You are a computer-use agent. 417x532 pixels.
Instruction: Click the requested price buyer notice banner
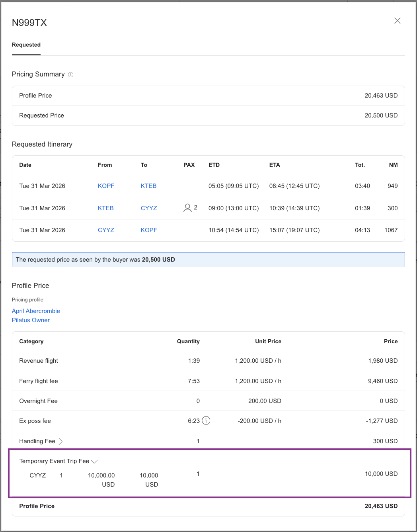[208, 260]
